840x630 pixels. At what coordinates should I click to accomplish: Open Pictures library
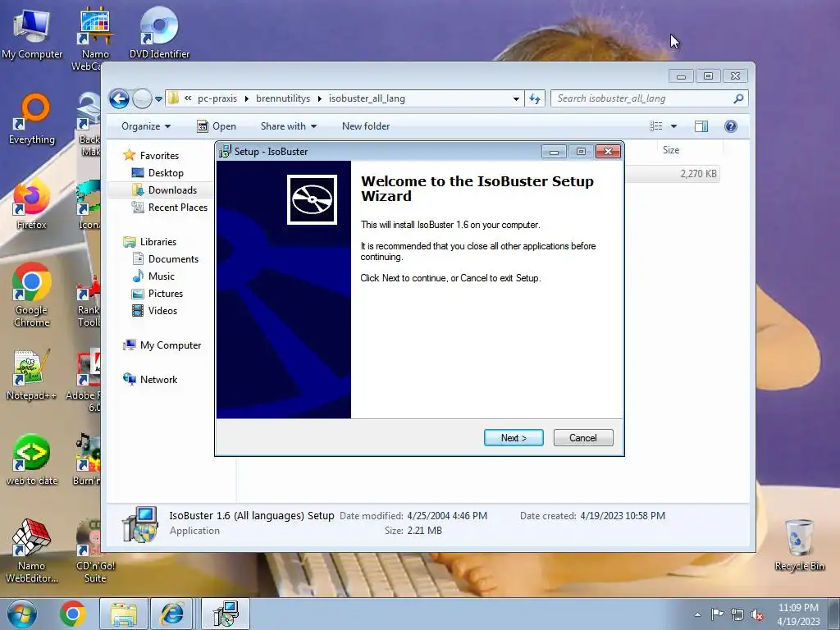(166, 294)
